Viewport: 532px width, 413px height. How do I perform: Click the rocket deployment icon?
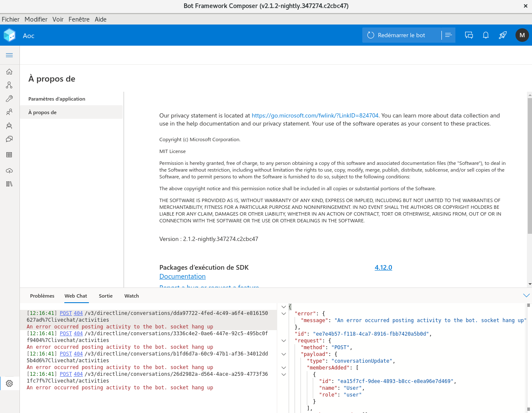[502, 35]
